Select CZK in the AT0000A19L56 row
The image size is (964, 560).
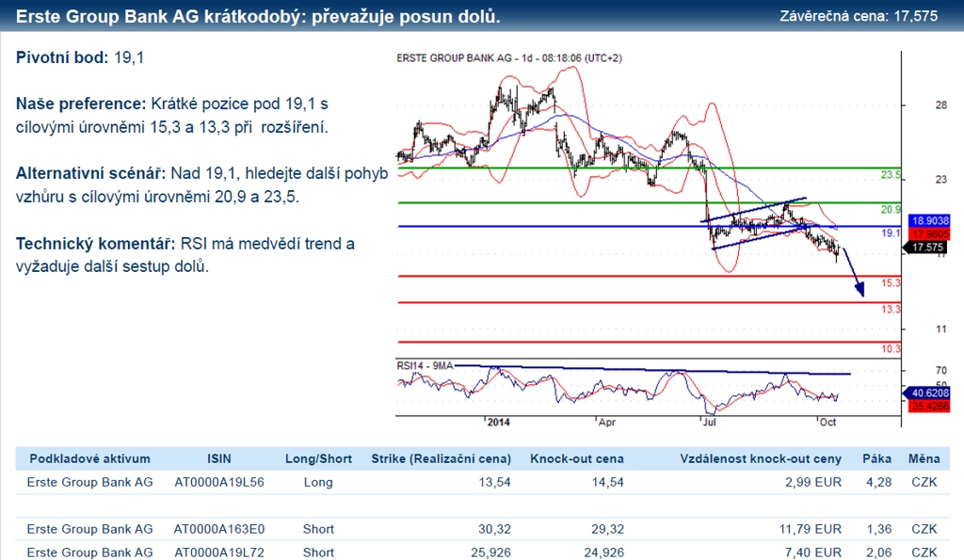pyautogui.click(x=924, y=483)
